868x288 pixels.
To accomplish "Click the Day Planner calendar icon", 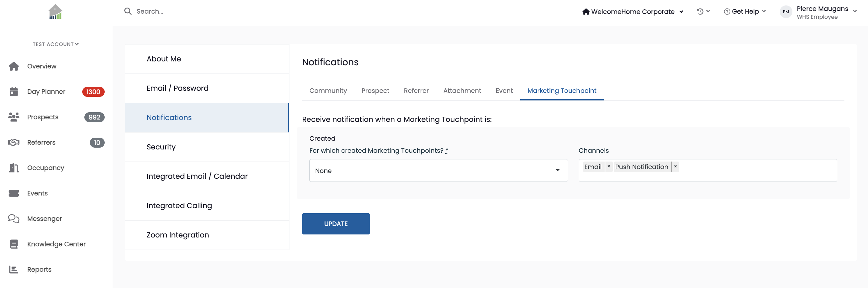I will point(14,92).
